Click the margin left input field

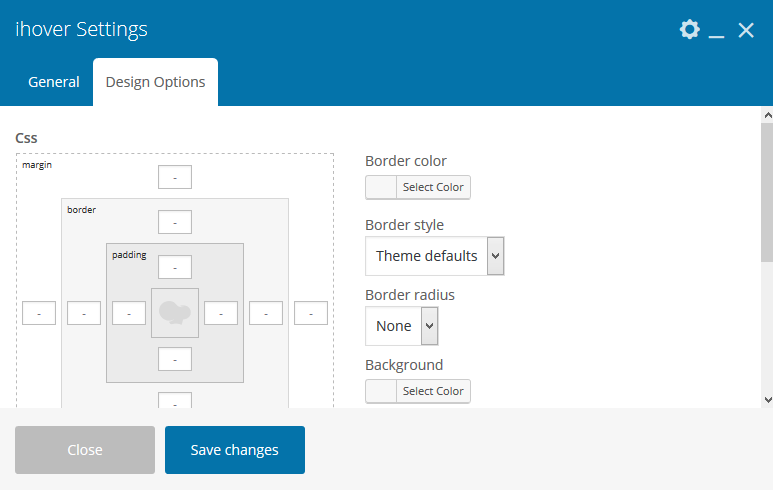[39, 313]
